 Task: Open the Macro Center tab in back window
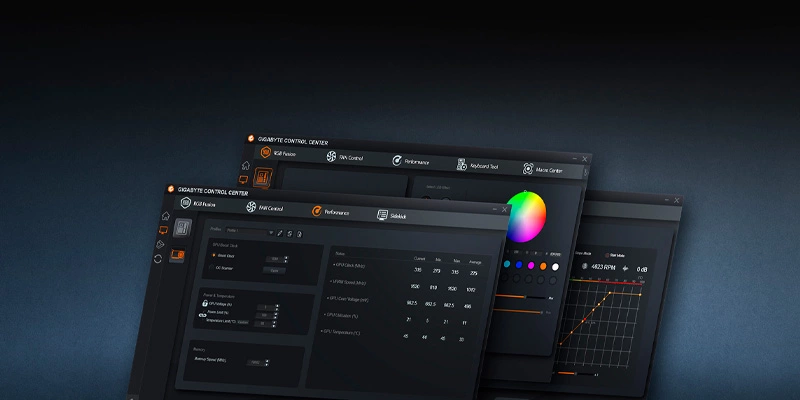(x=542, y=169)
